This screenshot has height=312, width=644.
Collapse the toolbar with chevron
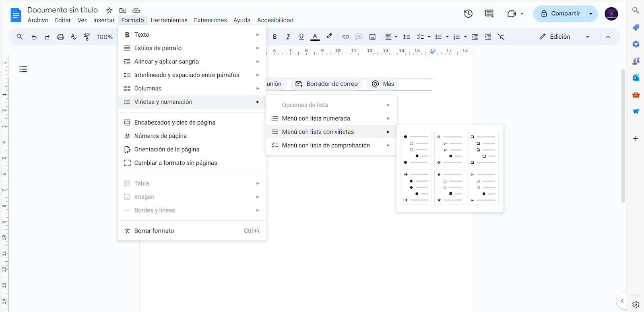tap(608, 37)
